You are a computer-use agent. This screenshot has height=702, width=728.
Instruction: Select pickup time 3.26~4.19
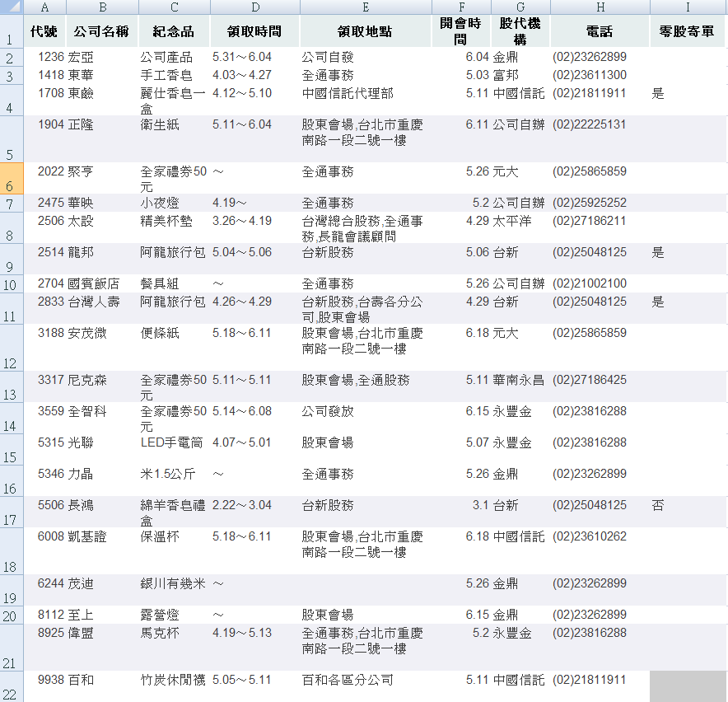click(255, 227)
